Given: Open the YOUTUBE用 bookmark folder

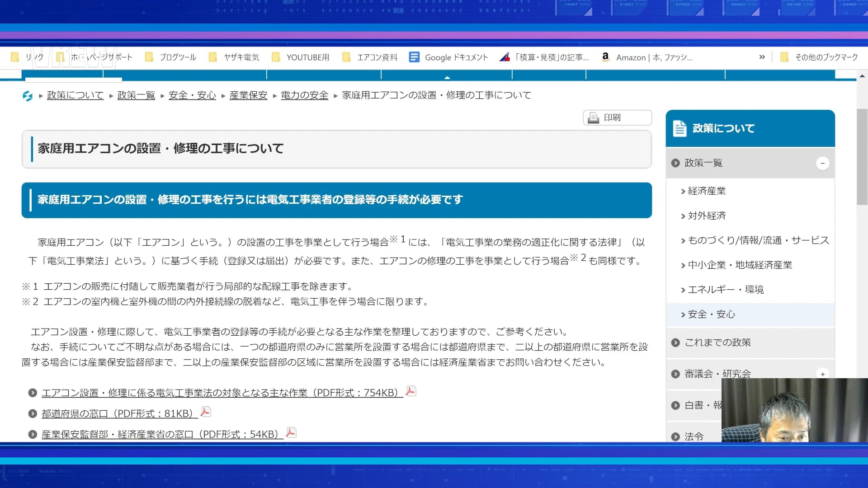Looking at the screenshot, I should tap(301, 57).
